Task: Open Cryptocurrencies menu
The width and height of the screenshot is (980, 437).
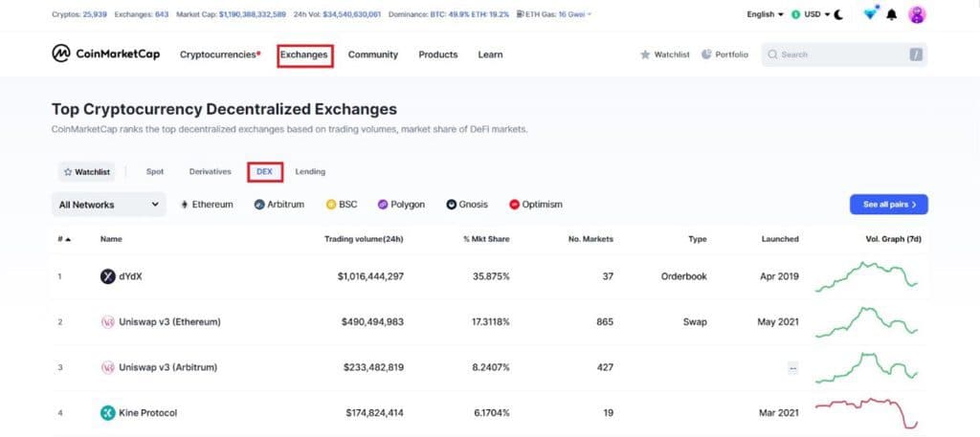Action: (x=220, y=55)
